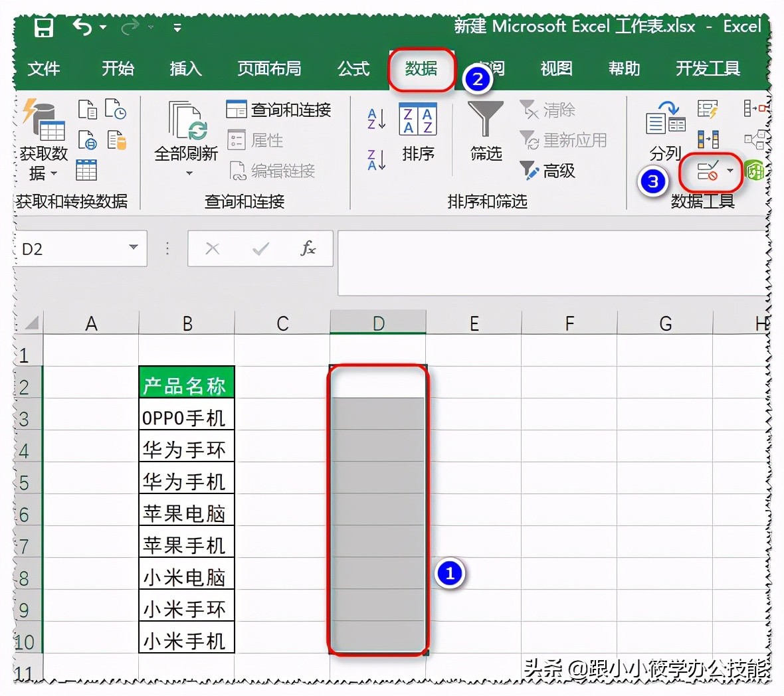Select column G header
This screenshot has width=784, height=696.
tap(665, 323)
